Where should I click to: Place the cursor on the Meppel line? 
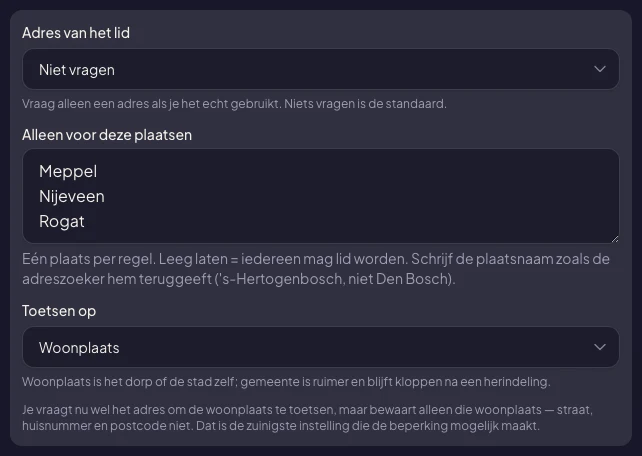click(x=68, y=172)
